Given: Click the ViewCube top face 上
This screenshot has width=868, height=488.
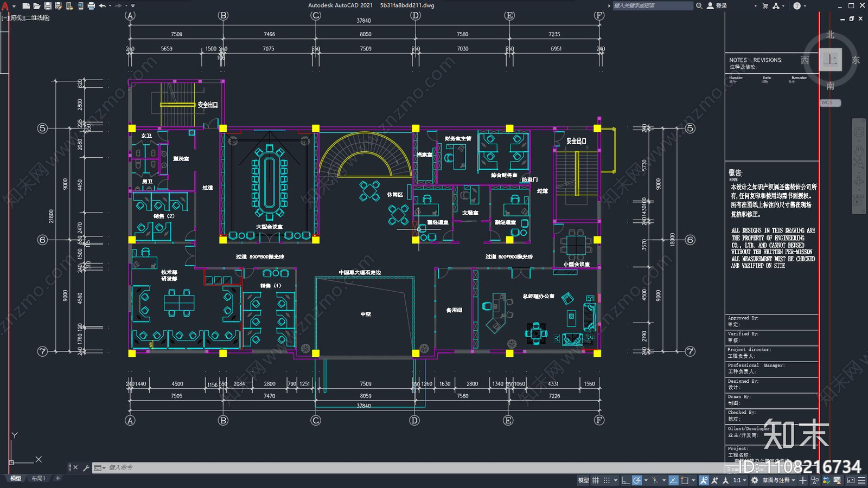Looking at the screenshot, I should [831, 59].
